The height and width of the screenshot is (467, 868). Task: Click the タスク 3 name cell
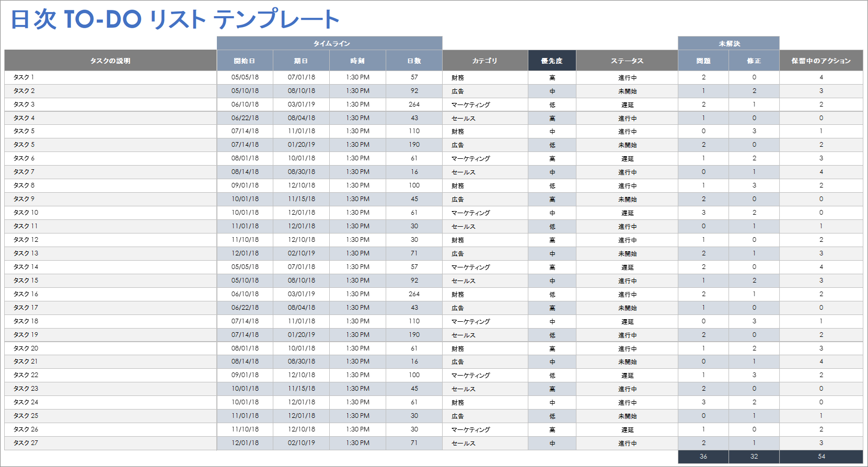coord(110,104)
